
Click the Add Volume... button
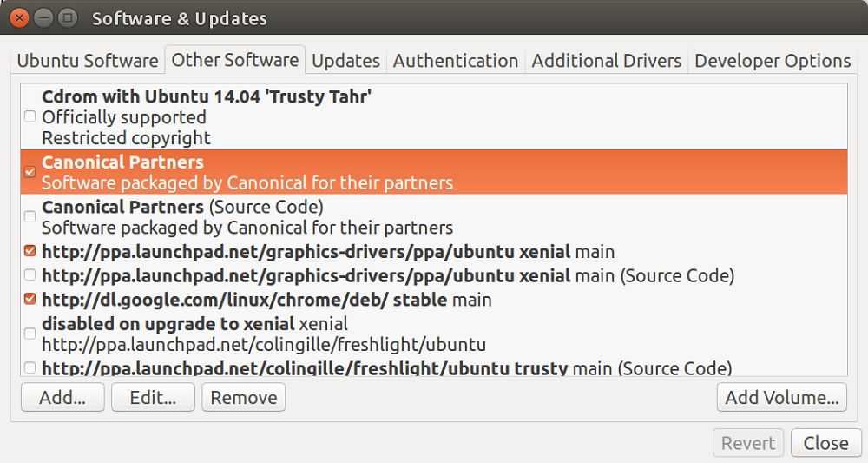(x=781, y=398)
